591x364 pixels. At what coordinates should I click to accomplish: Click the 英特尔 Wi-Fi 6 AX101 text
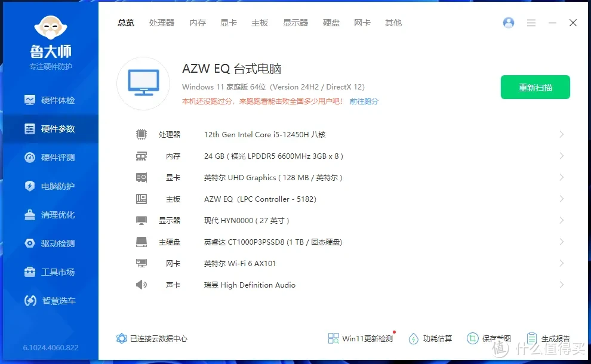click(240, 263)
